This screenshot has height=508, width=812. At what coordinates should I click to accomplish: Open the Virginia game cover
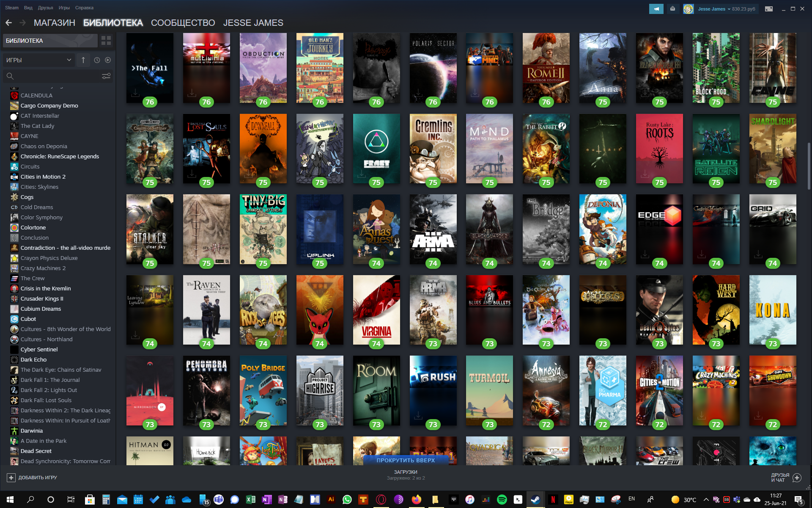376,310
